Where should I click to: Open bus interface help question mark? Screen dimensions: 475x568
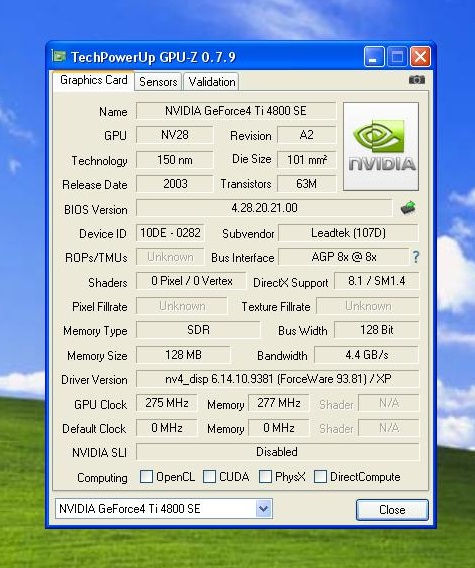click(416, 257)
